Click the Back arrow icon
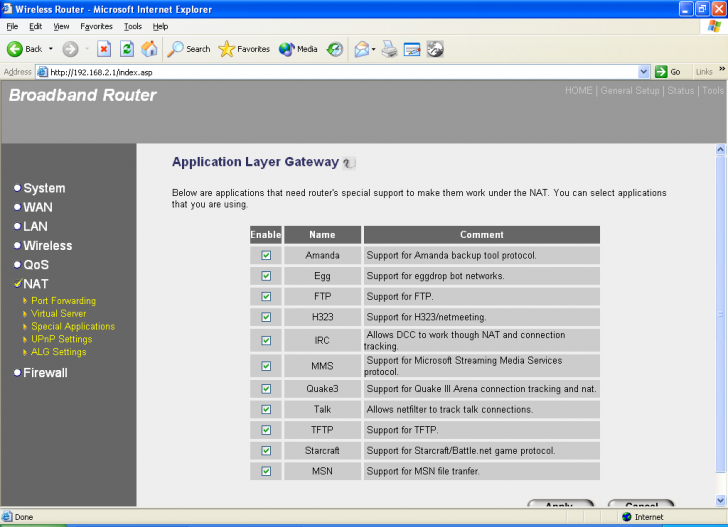This screenshot has width=728, height=527. click(14, 49)
